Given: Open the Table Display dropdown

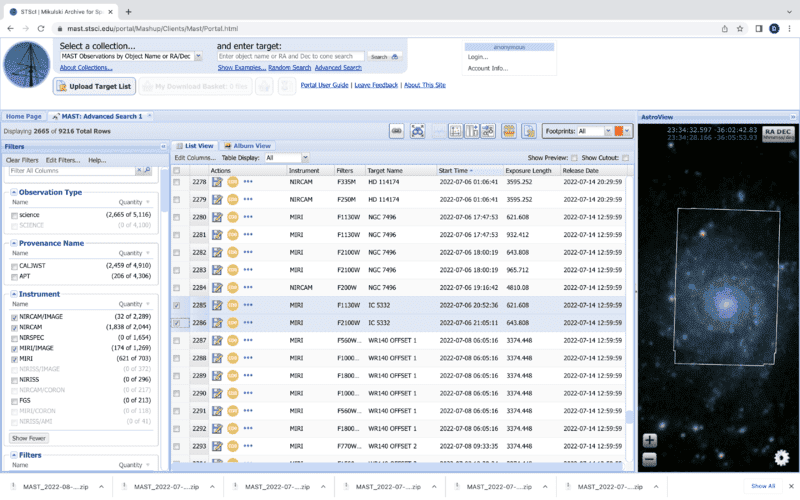Looking at the screenshot, I should [305, 158].
